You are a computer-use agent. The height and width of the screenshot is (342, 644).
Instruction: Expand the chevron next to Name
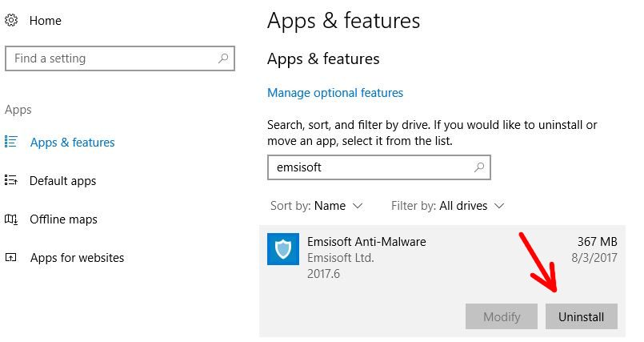(x=358, y=206)
